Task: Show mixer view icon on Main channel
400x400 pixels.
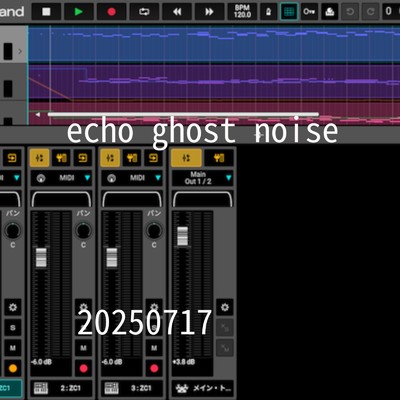Action: click(186, 158)
